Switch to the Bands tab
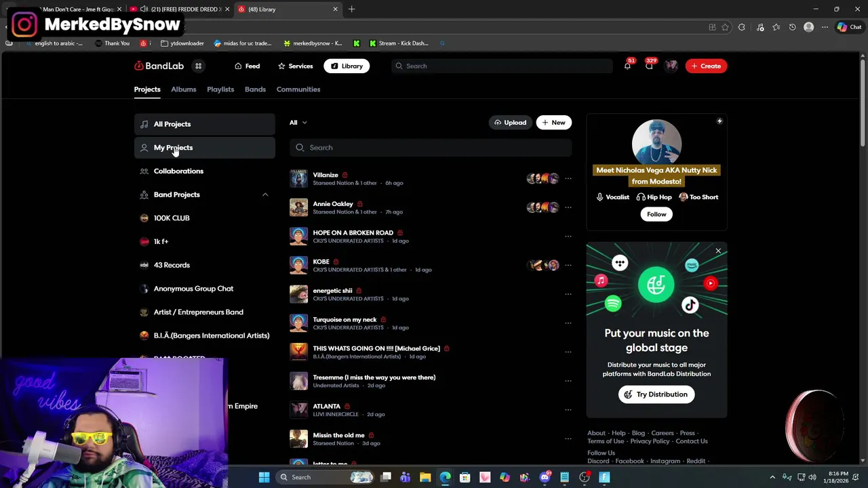Viewport: 868px width, 488px height. [255, 89]
